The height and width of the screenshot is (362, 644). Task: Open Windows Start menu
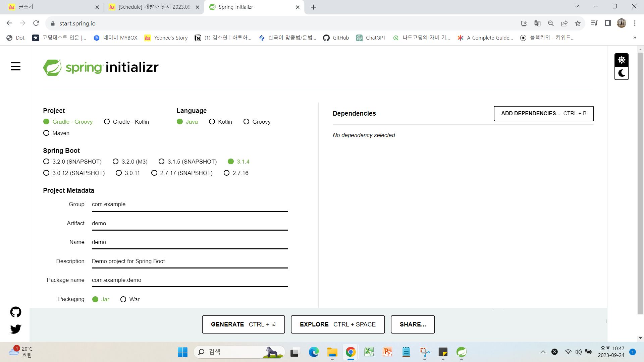click(182, 352)
